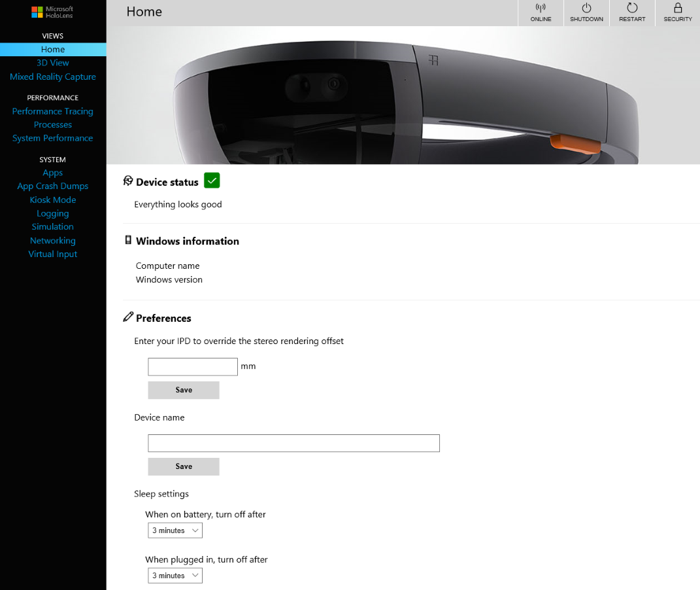Click the PERFORMANCE section header
Screen dimensions: 700x590
point(53,98)
